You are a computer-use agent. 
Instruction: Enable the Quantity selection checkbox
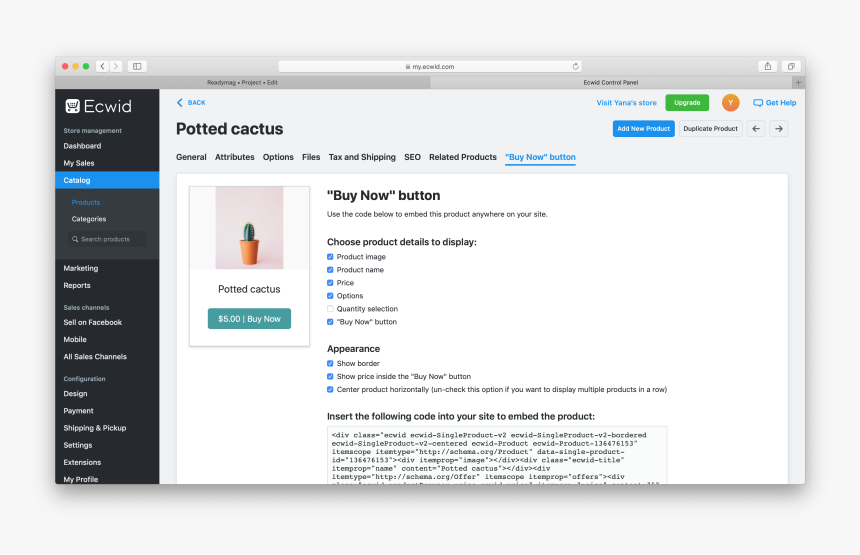330,309
